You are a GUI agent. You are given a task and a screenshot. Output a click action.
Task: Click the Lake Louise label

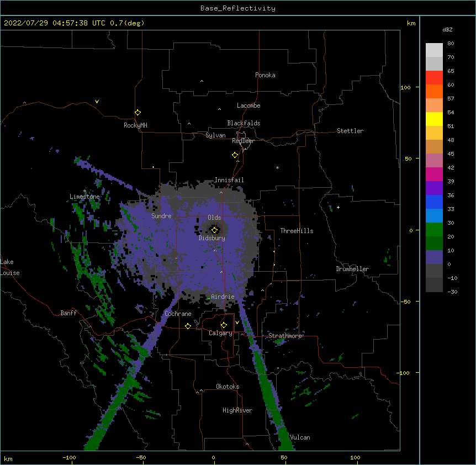tap(10, 267)
